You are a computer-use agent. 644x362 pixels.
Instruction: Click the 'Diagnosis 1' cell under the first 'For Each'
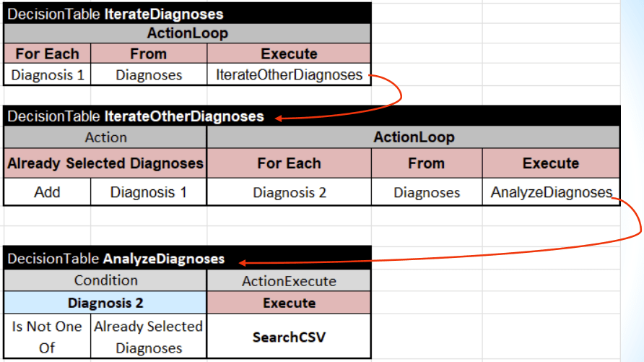(x=47, y=74)
